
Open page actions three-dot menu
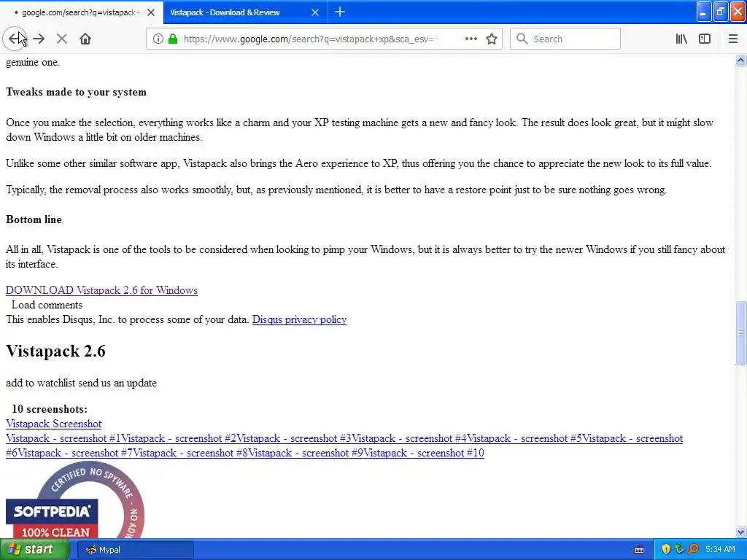tap(471, 39)
